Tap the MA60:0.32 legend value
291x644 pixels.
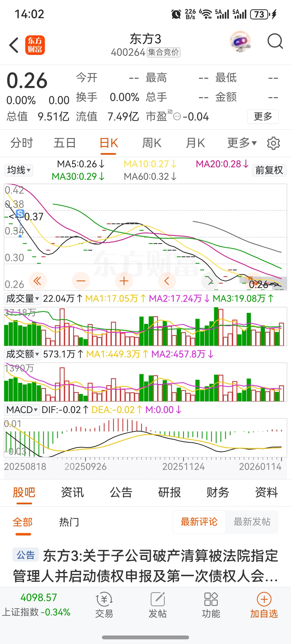pyautogui.click(x=150, y=177)
